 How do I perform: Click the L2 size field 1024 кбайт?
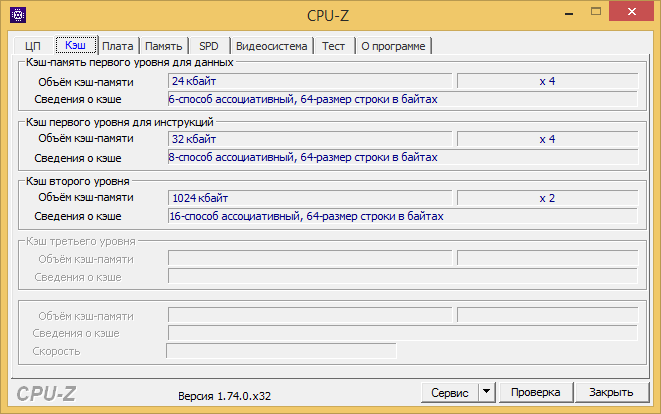coord(310,198)
